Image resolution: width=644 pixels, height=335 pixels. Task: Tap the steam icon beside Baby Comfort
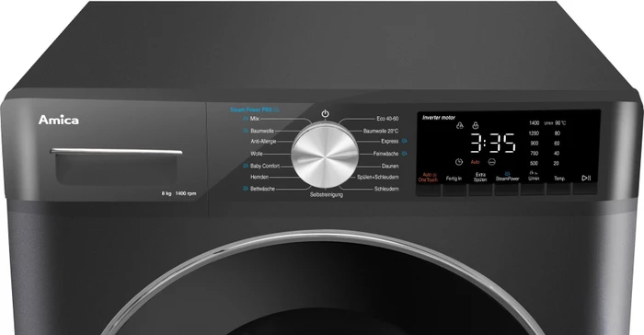[246, 166]
